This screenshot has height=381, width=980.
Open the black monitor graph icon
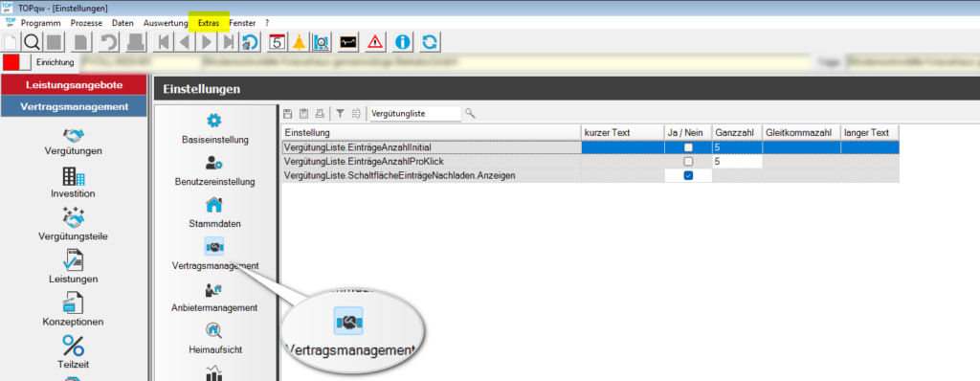[348, 42]
